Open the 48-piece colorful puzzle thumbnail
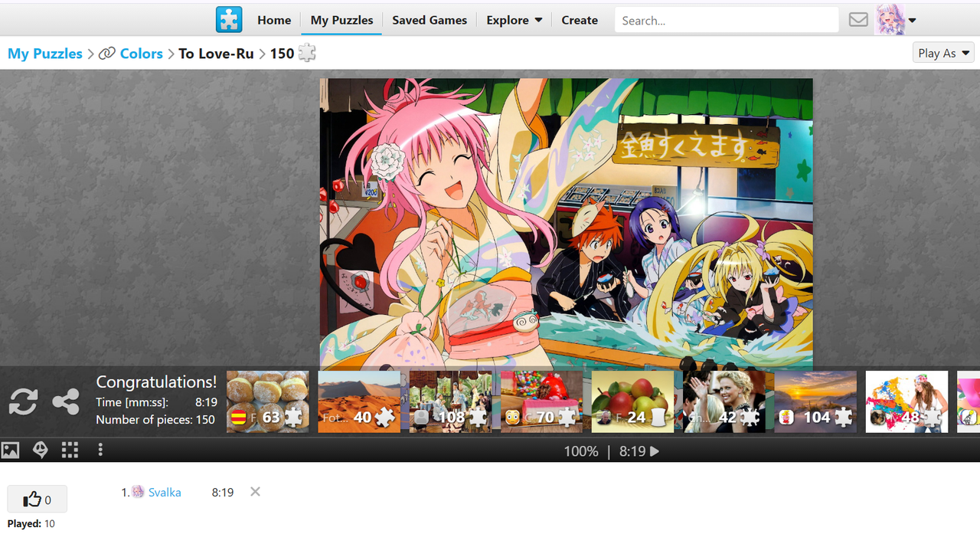This screenshot has width=980, height=534. (907, 401)
